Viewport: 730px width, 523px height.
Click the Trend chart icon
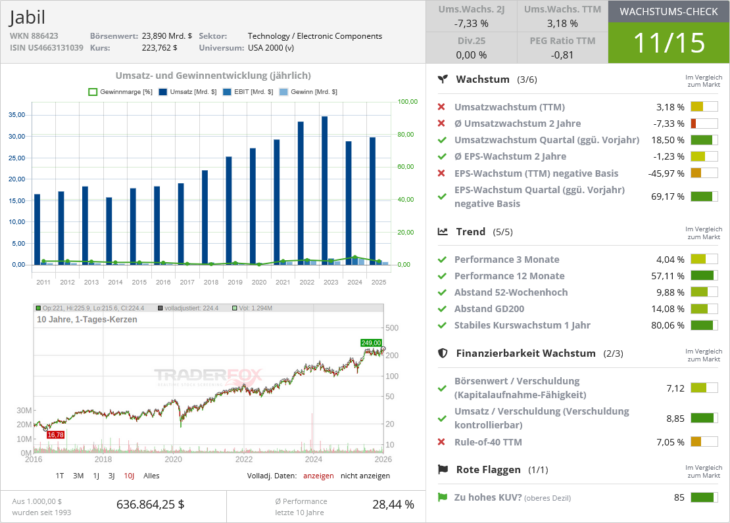click(442, 232)
